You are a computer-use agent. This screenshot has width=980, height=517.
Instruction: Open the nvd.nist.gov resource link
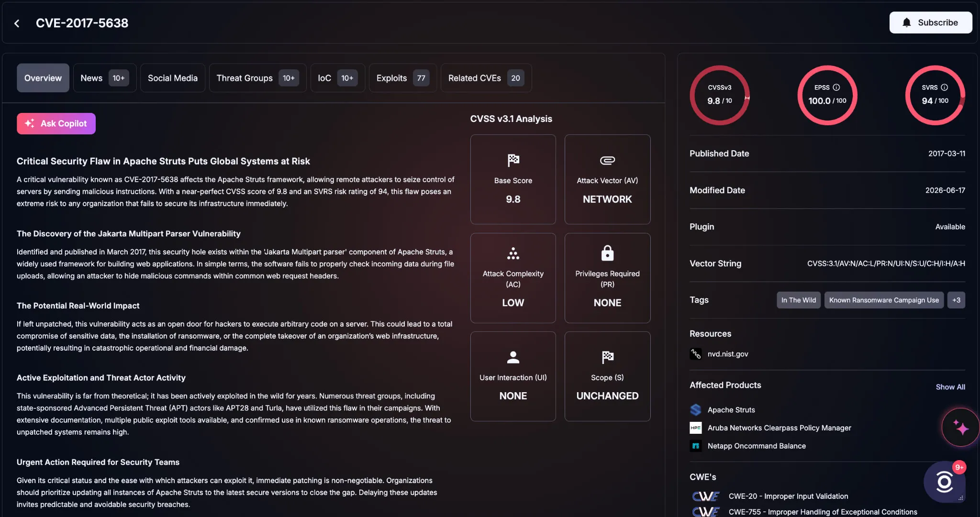[727, 354]
